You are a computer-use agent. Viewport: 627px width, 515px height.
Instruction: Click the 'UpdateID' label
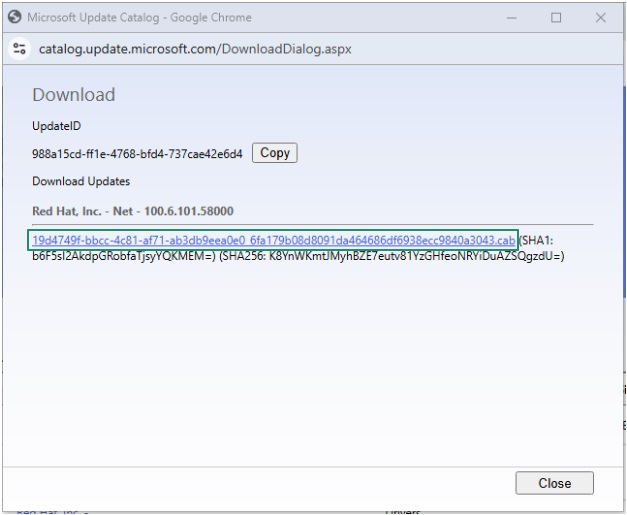pos(56,126)
